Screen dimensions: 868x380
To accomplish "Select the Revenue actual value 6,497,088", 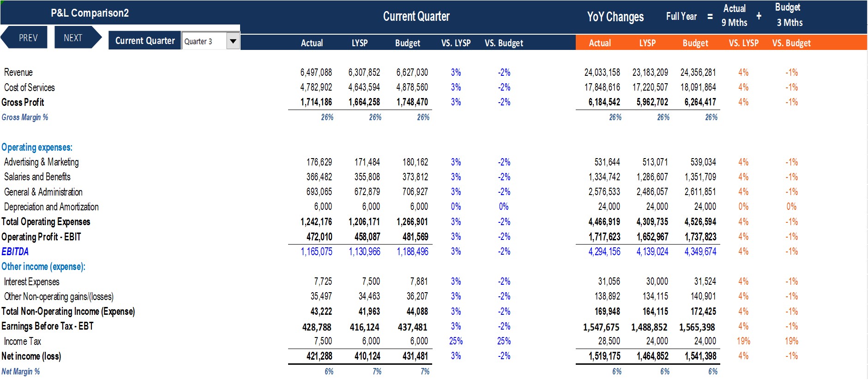I will click(316, 73).
